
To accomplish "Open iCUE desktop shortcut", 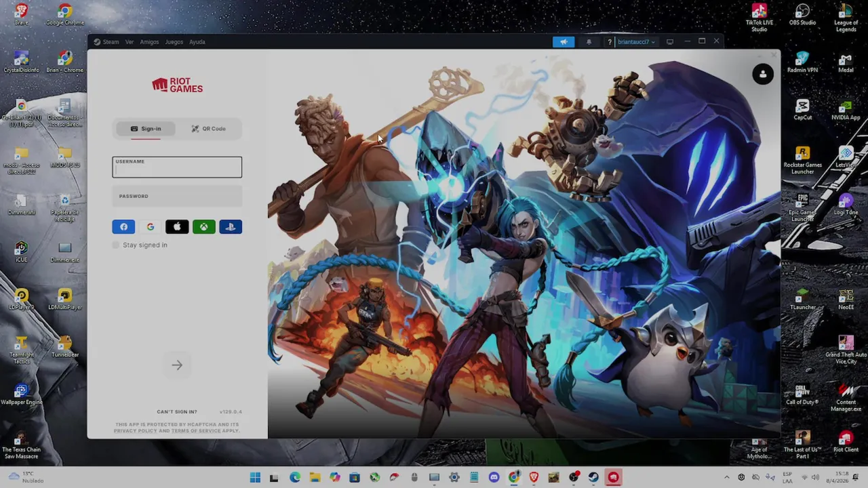I will (22, 251).
